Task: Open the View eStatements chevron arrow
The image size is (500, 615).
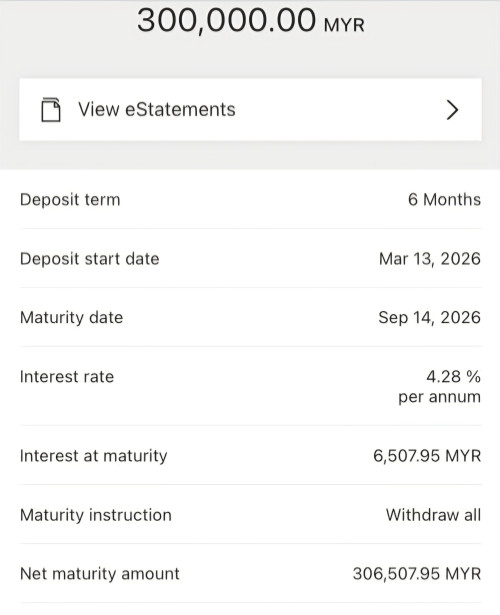Action: click(x=452, y=110)
